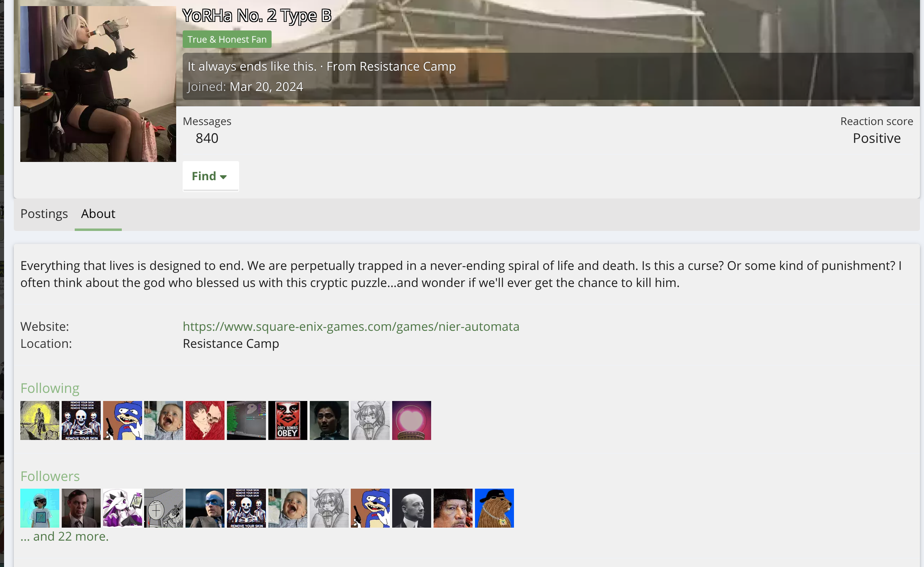Open the skeletons avatar in Following row
The height and width of the screenshot is (567, 924).
(x=81, y=420)
